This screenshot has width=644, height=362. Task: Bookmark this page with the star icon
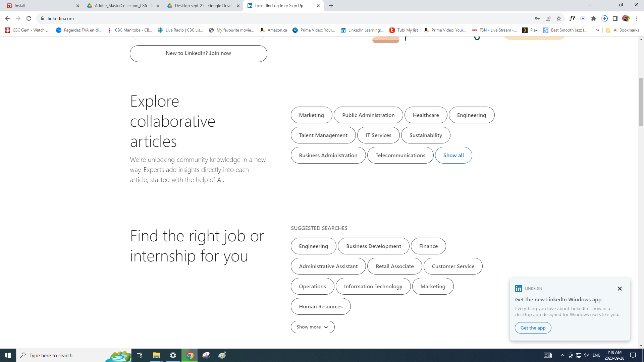[x=559, y=18]
